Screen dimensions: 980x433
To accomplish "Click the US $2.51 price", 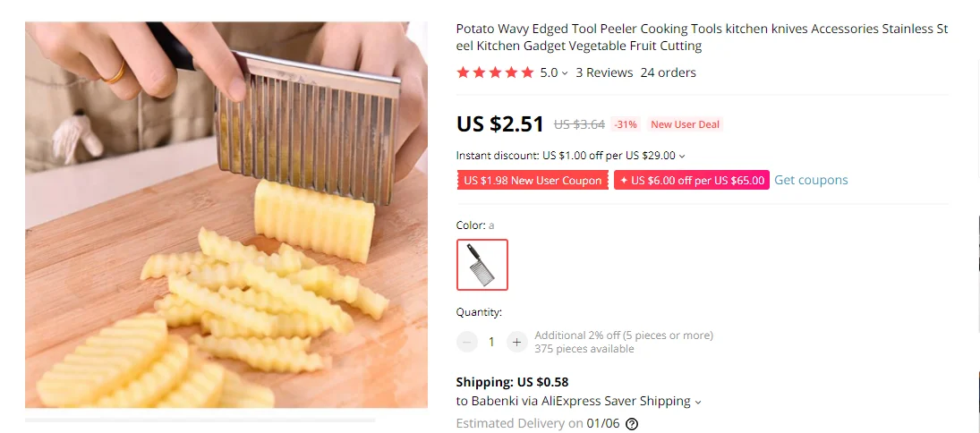I will pos(500,123).
